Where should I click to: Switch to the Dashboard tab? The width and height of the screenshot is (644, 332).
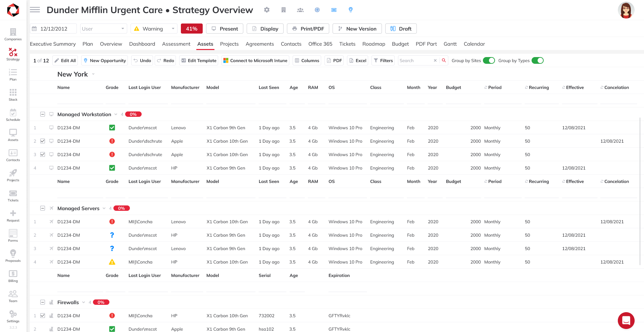142,44
